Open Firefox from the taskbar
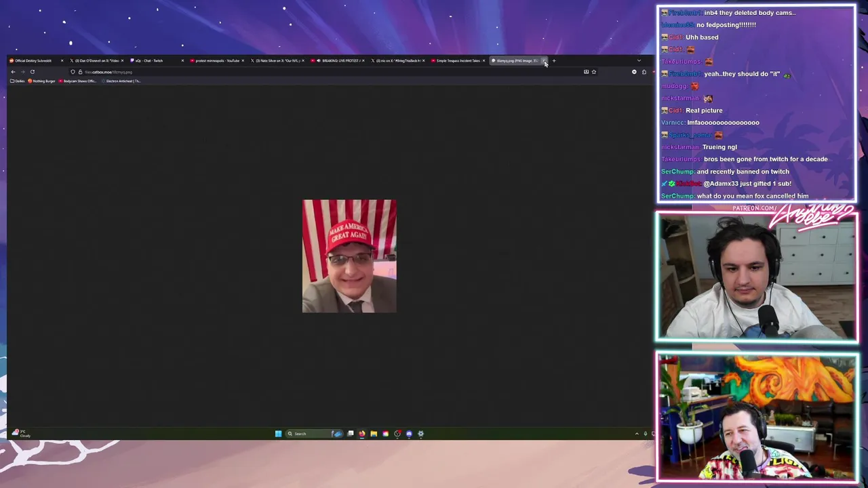This screenshot has height=488, width=868. click(362, 434)
